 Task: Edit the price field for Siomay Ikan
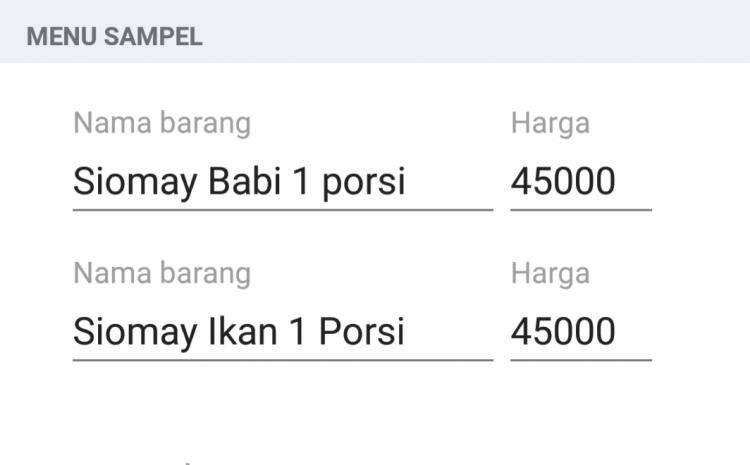click(581, 332)
